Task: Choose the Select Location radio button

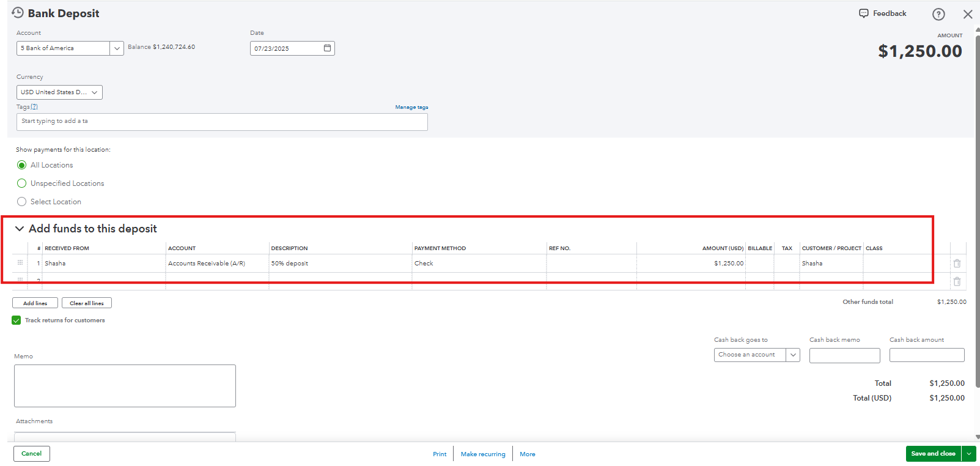Action: point(22,202)
